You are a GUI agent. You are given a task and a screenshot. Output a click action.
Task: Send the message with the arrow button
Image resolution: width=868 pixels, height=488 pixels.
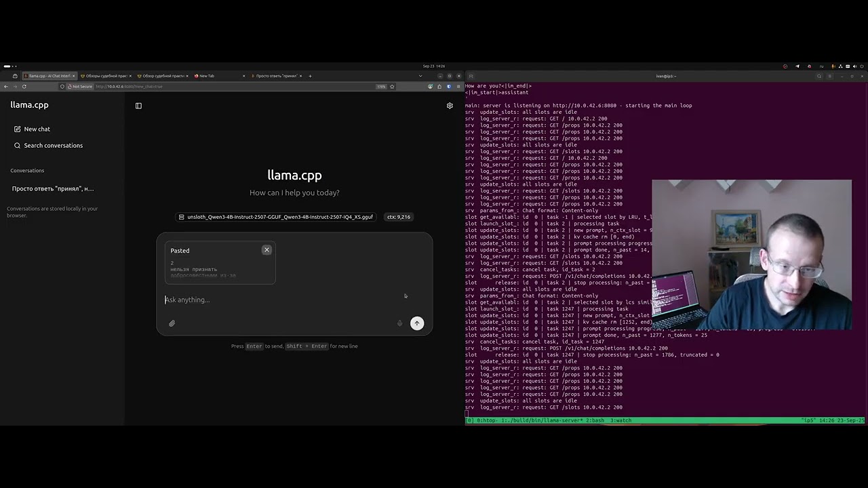417,323
